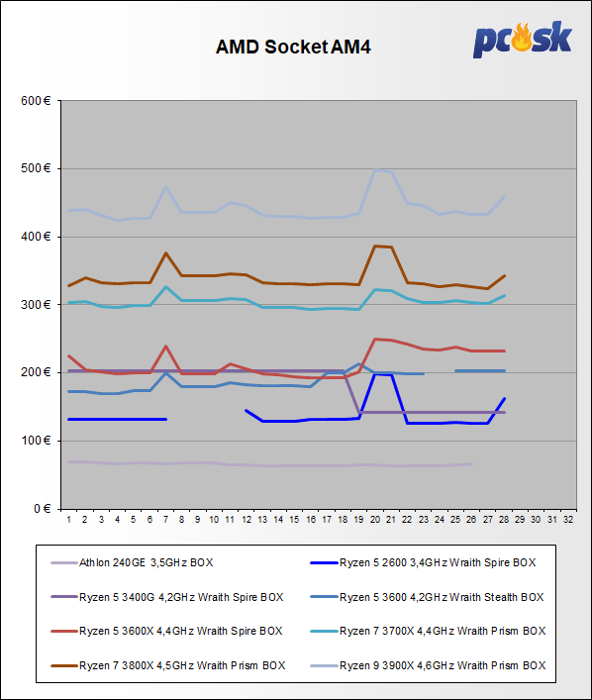
Task: Click the 200 € y-axis label
Action: coord(36,372)
